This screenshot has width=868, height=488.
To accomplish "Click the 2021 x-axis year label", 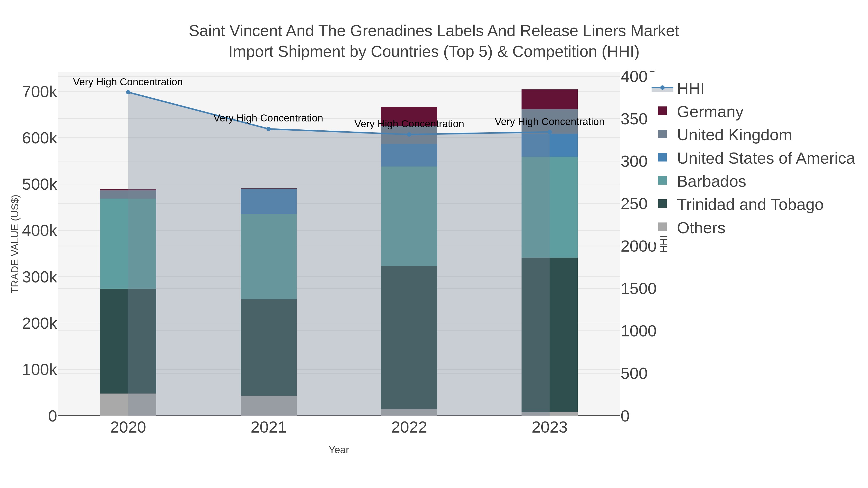I will pos(269,428).
